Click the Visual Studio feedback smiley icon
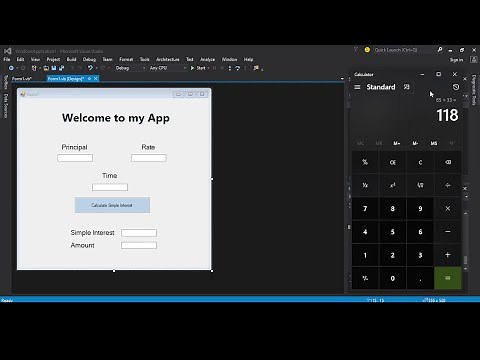 coord(367,50)
